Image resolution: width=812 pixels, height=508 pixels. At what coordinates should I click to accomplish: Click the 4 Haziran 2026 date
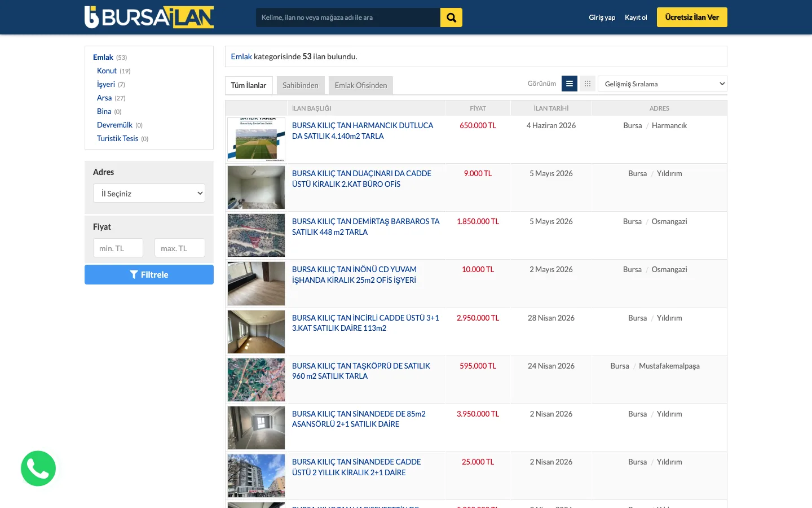(x=551, y=125)
